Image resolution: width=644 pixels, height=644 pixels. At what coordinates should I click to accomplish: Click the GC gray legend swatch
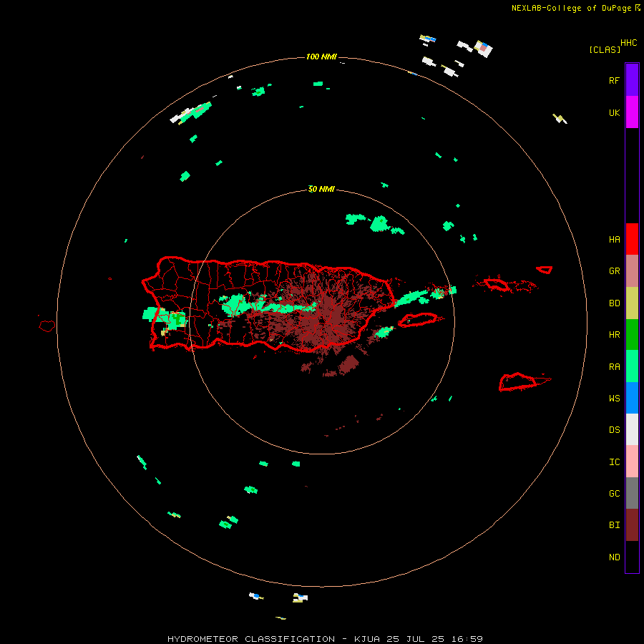[x=632, y=493]
